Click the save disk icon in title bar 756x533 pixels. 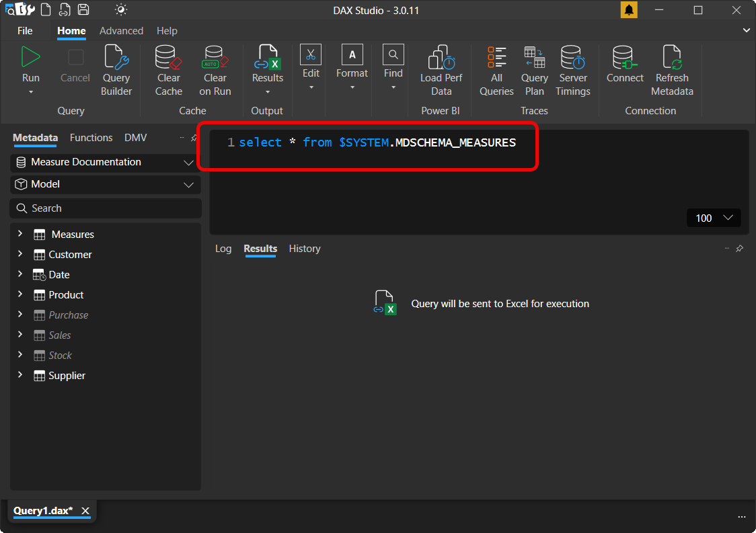83,9
